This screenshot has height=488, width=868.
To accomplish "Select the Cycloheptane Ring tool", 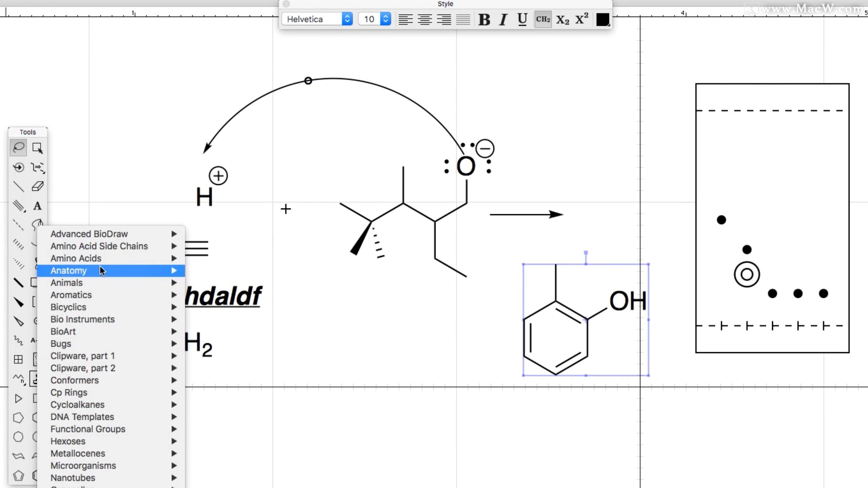I will pos(18,437).
